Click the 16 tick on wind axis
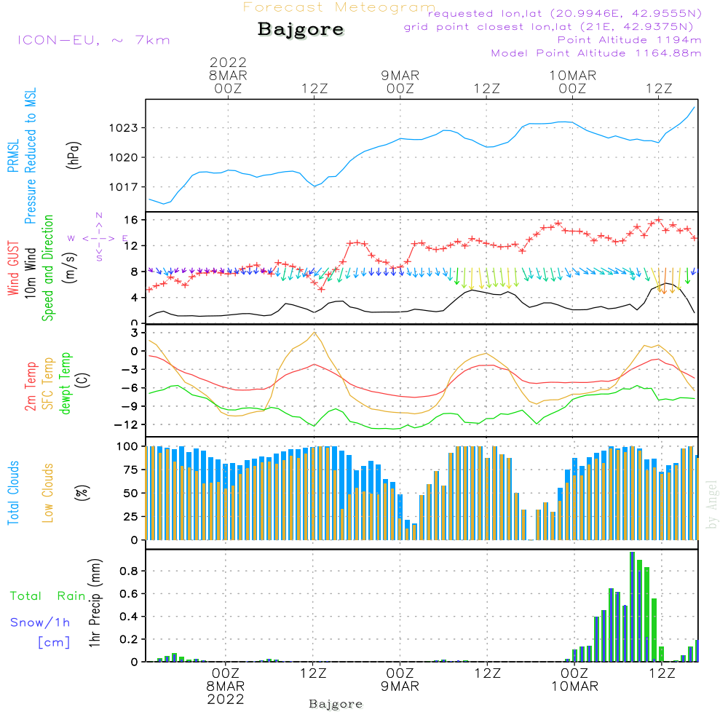The height and width of the screenshot is (728, 728). click(131, 220)
